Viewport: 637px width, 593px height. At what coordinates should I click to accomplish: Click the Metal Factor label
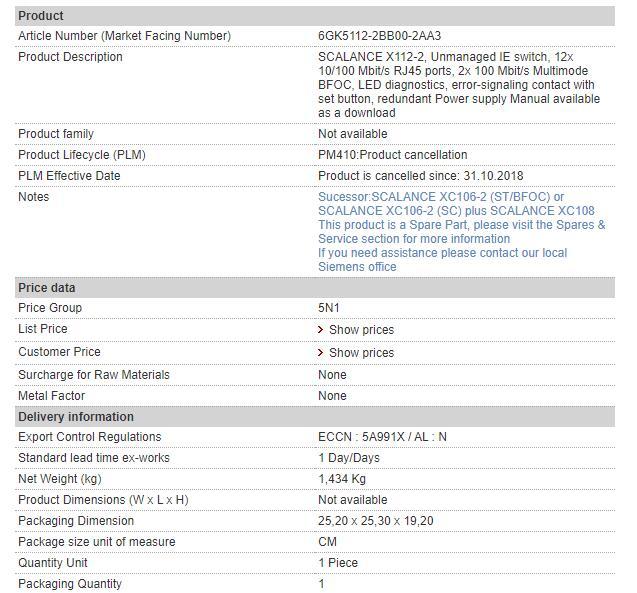54,396
